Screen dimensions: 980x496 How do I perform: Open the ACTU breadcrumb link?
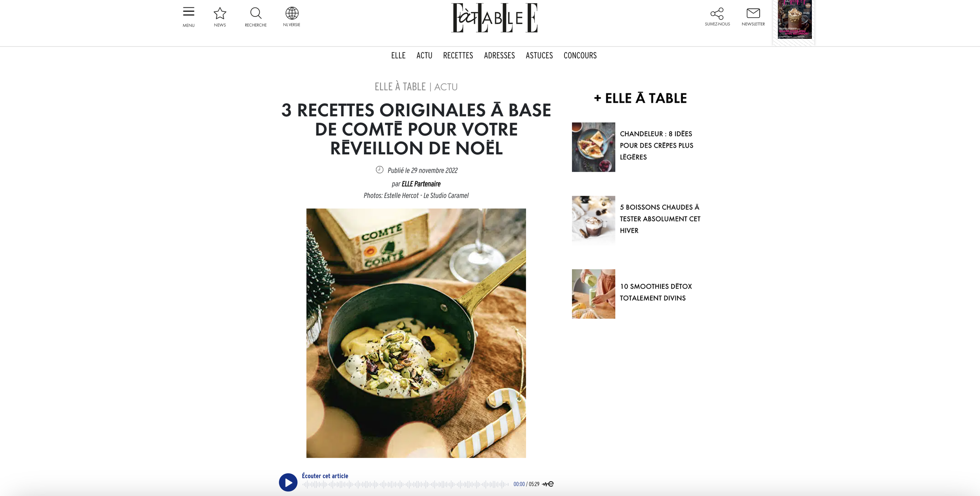coord(446,87)
